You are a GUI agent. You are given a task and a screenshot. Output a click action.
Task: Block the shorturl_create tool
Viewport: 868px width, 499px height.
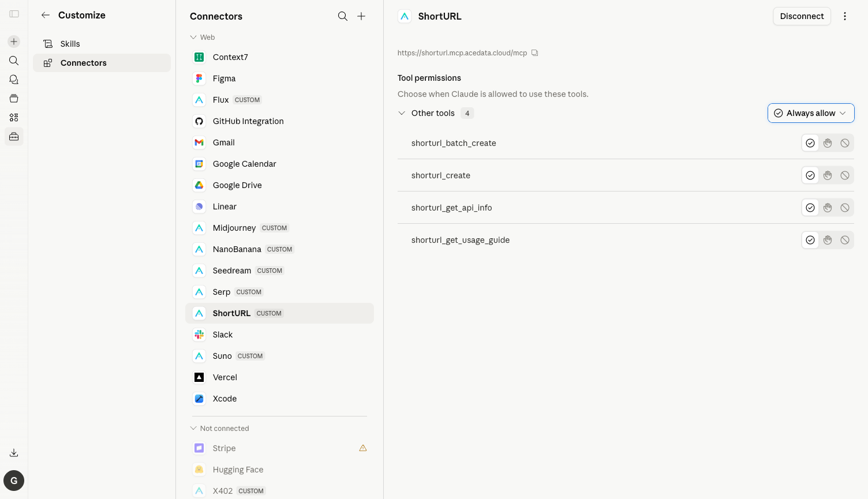pos(845,175)
